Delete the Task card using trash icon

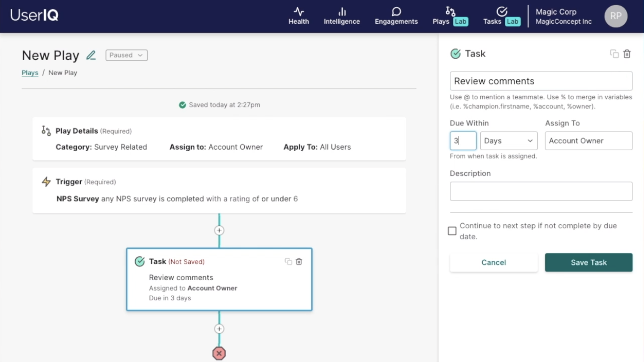(299, 262)
